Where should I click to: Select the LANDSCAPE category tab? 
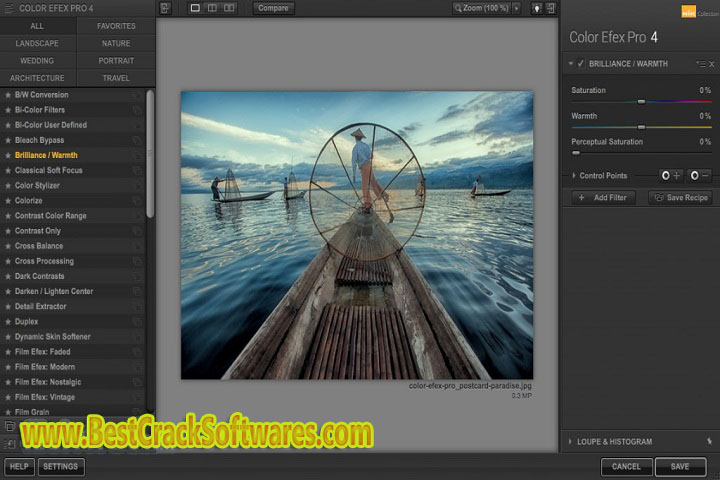coord(38,44)
